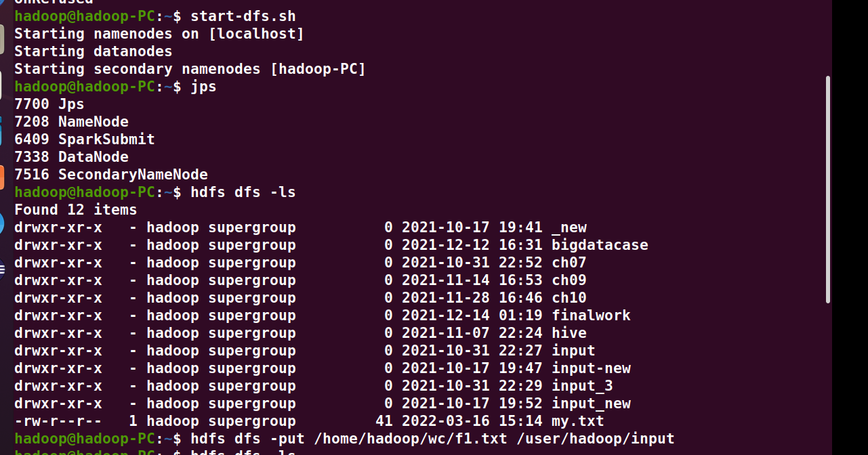868x455 pixels.
Task: Click the jps command text
Action: click(203, 87)
